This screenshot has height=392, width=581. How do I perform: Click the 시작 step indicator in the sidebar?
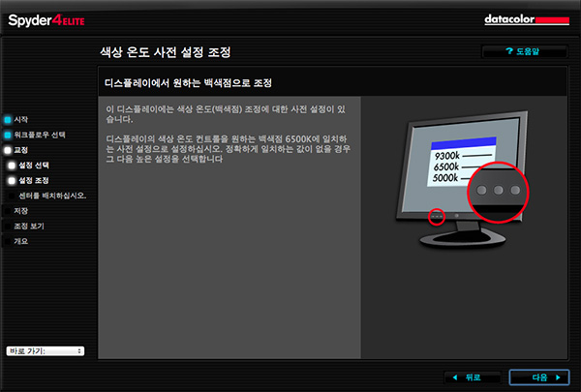7,119
